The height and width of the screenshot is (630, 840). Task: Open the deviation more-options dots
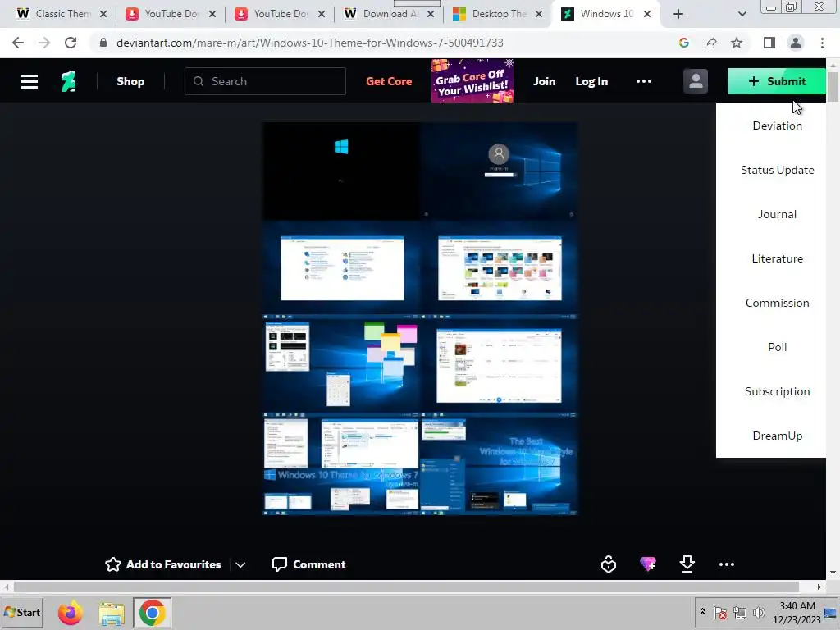point(727,564)
